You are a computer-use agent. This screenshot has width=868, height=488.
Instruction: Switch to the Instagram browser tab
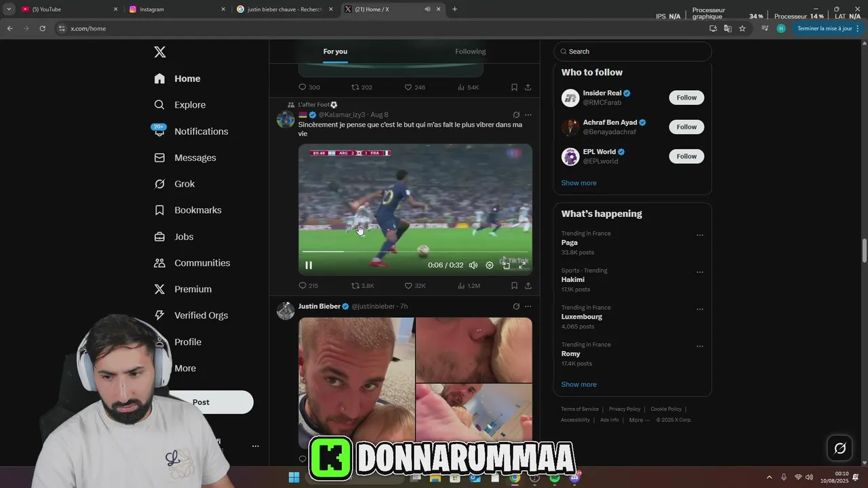[178, 9]
